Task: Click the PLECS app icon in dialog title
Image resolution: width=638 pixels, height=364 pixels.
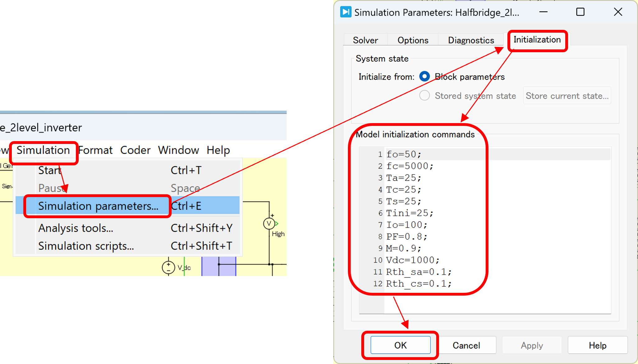Action: [x=345, y=12]
